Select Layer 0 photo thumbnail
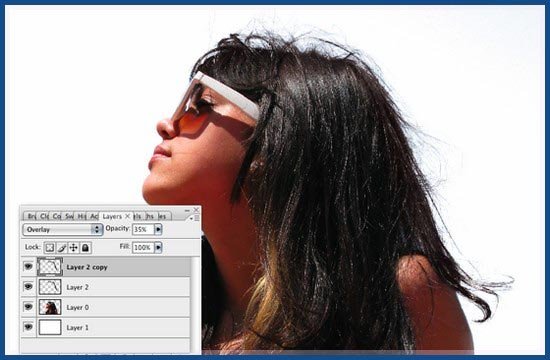The image size is (550, 360). (50, 307)
